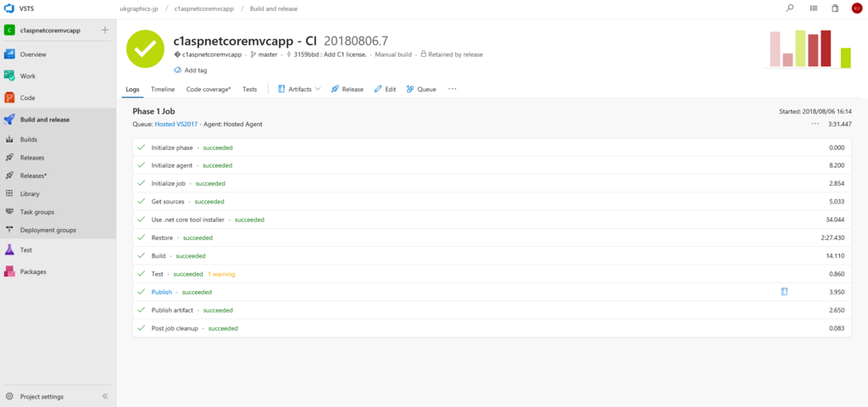Switch to the Tests tab
Viewport: 868px width, 407px height.
pyautogui.click(x=250, y=89)
